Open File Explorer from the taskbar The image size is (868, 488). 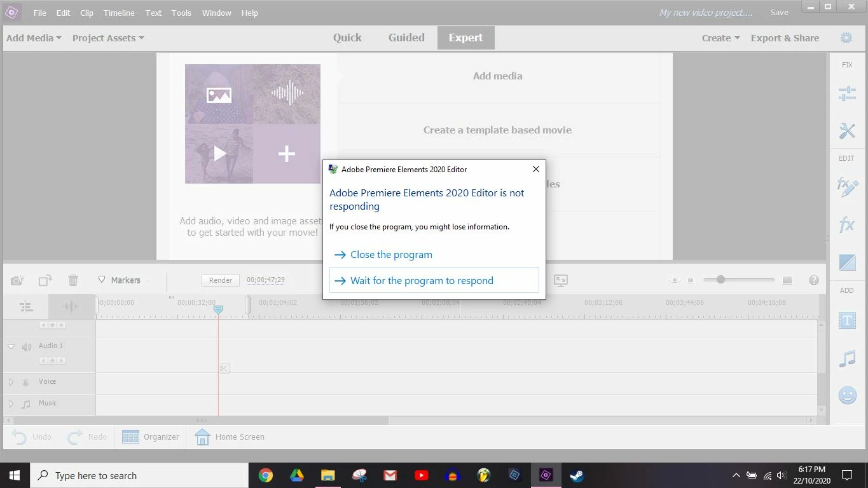327,475
